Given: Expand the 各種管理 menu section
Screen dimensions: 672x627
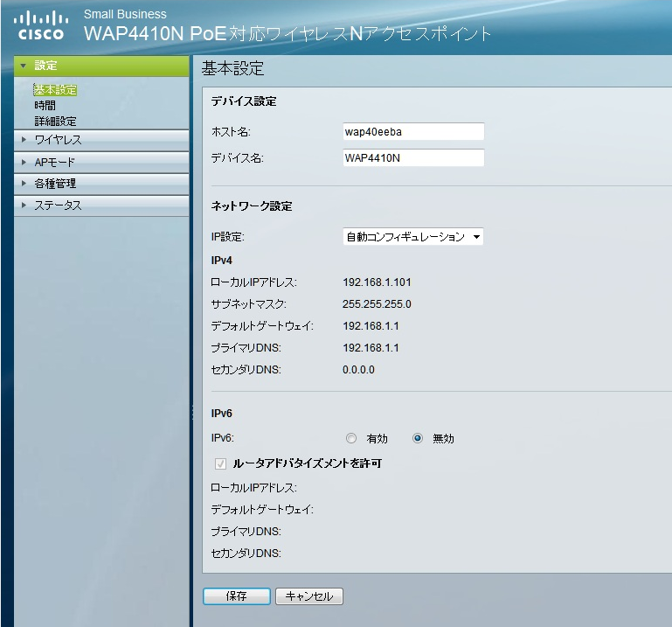Looking at the screenshot, I should click(101, 184).
